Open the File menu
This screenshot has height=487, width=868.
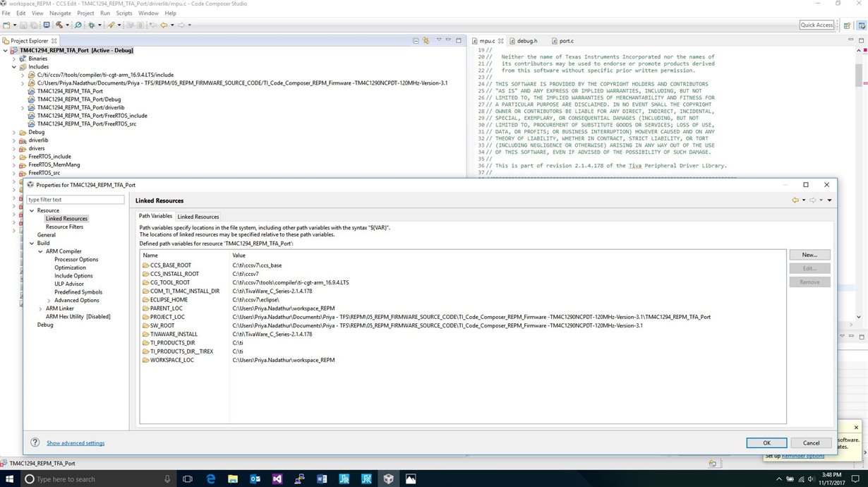tap(6, 13)
